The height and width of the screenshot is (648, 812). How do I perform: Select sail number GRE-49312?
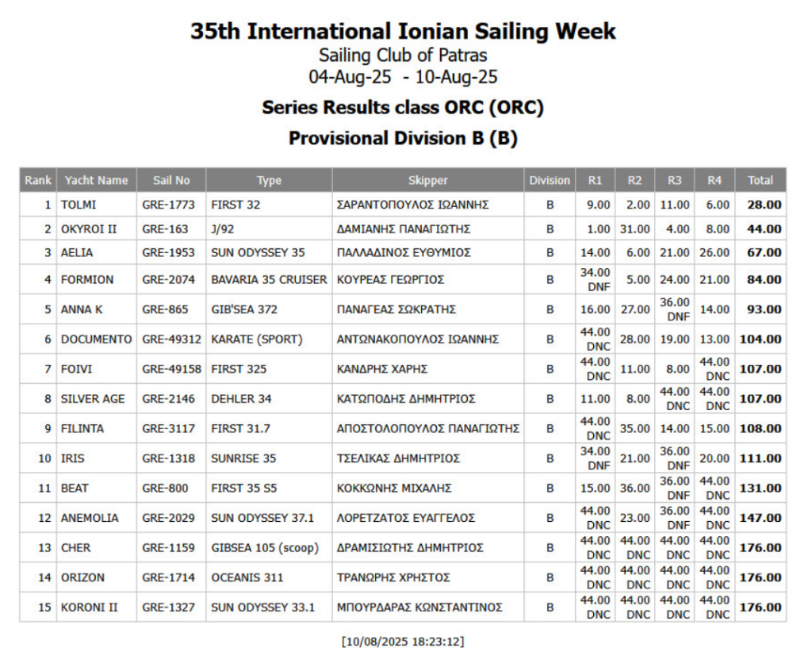171,339
